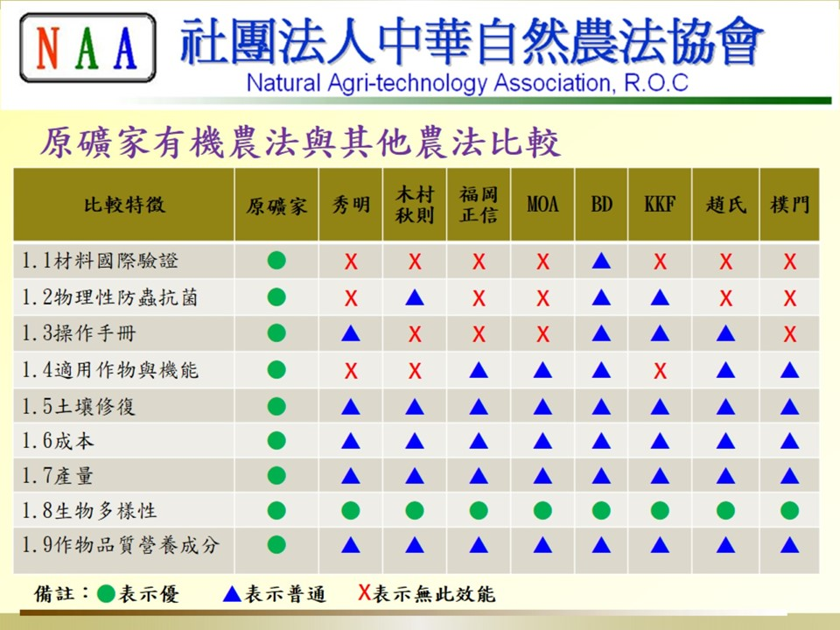Select the BD column header
The width and height of the screenshot is (840, 630).
click(601, 206)
